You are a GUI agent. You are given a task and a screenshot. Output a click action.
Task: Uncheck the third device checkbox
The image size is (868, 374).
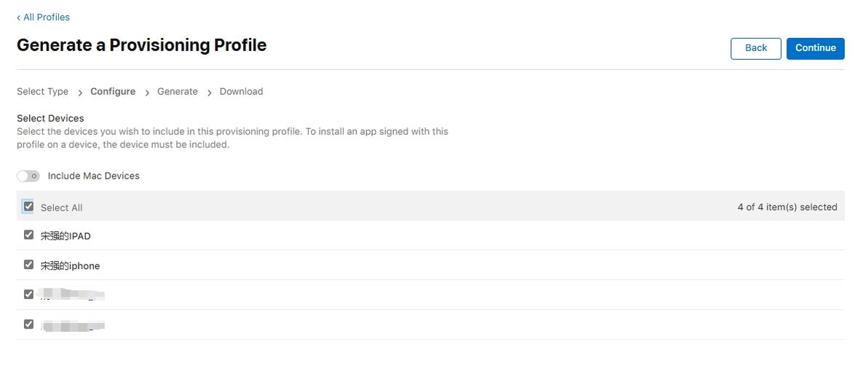coord(28,295)
